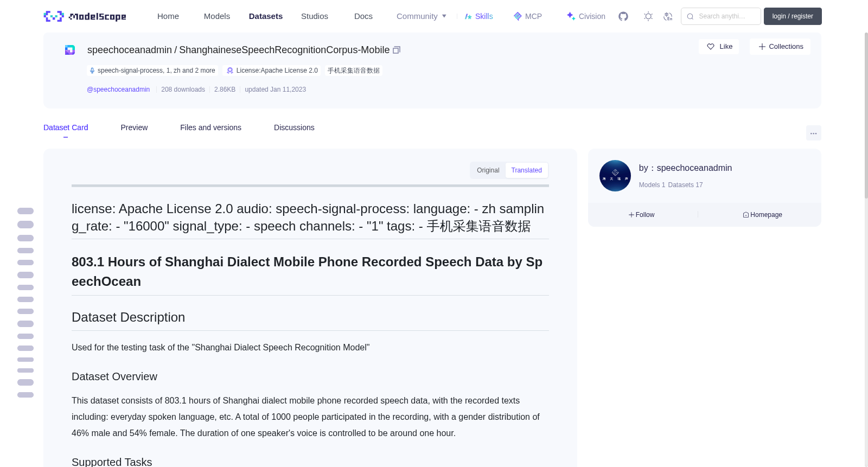
Task: Toggle the light/dark theme sun icon
Action: coord(648,16)
